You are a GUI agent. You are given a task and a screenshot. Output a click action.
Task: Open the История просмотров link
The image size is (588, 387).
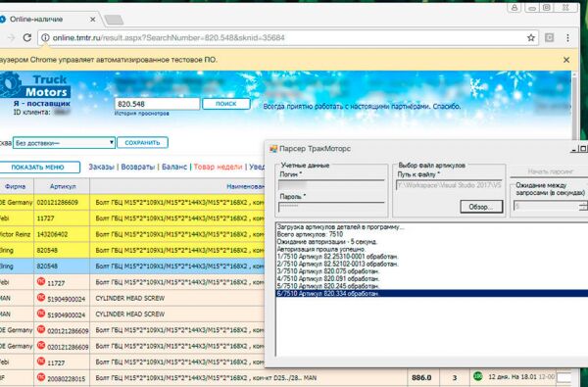(x=142, y=114)
